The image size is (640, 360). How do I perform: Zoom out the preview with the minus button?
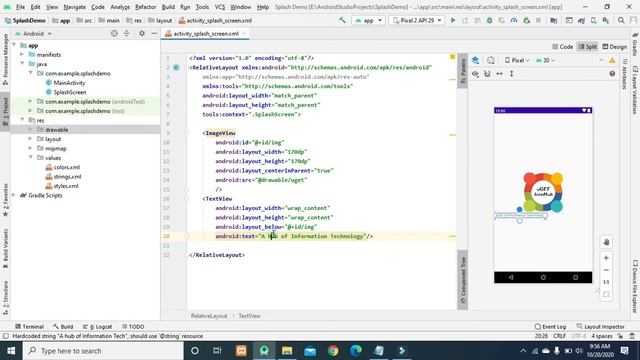[606, 270]
